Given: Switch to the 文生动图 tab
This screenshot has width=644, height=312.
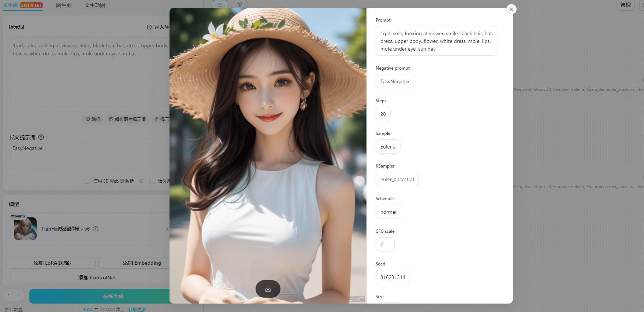Looking at the screenshot, I should (95, 5).
